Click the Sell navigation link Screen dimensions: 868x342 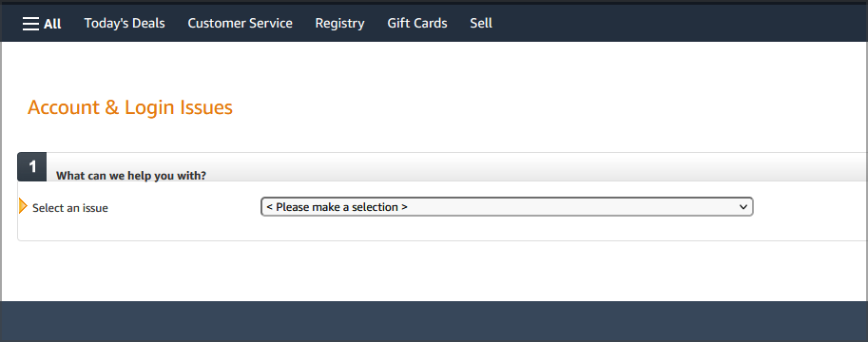tap(481, 23)
